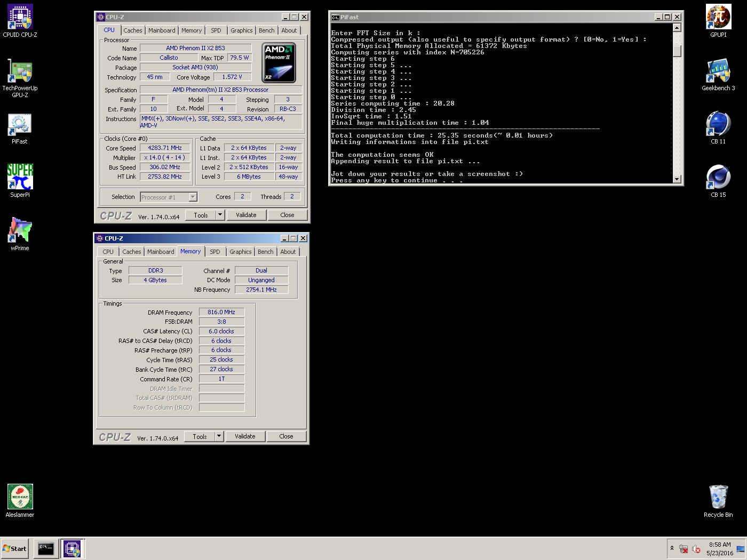Click the Bus Speed value 306.02 MHz

click(x=165, y=167)
